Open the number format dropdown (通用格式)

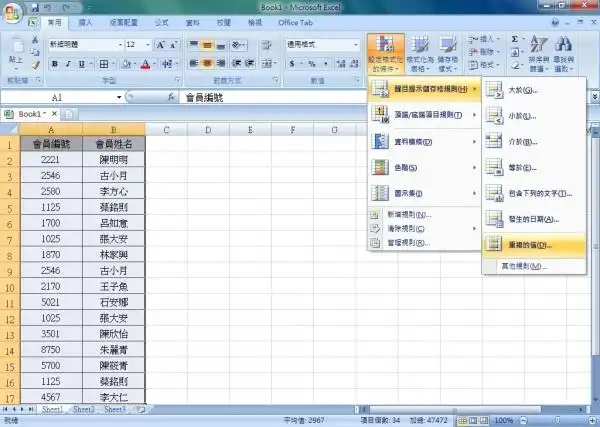pos(356,45)
